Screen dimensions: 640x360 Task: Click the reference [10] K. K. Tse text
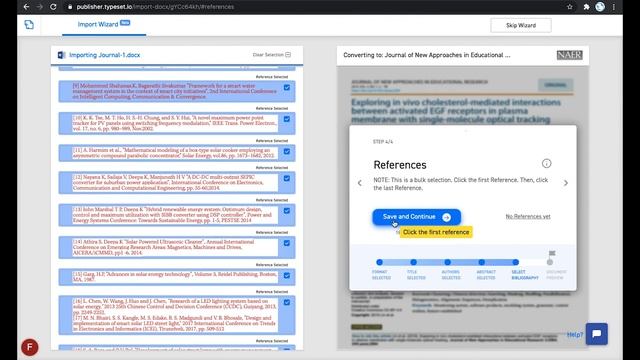click(175, 123)
